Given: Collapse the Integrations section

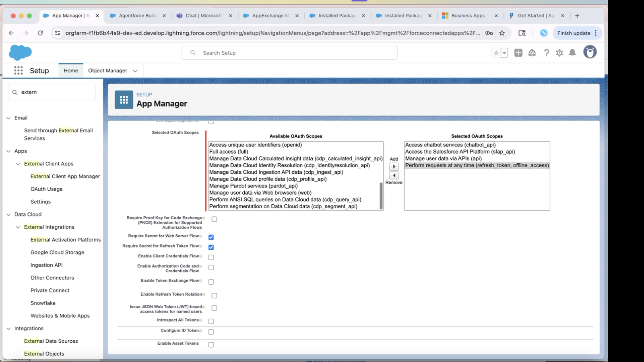Looking at the screenshot, I should (8, 329).
